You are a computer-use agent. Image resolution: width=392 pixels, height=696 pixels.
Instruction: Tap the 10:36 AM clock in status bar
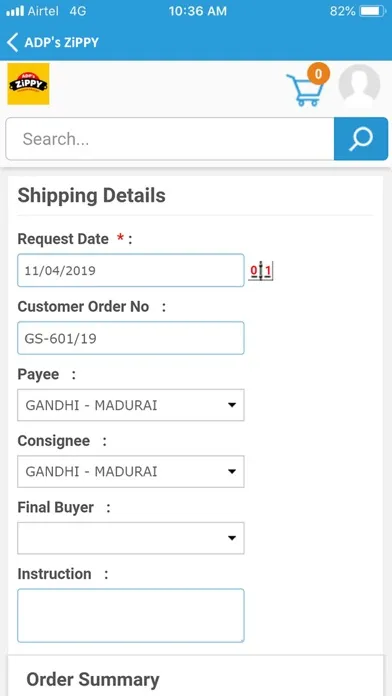[x=198, y=11]
